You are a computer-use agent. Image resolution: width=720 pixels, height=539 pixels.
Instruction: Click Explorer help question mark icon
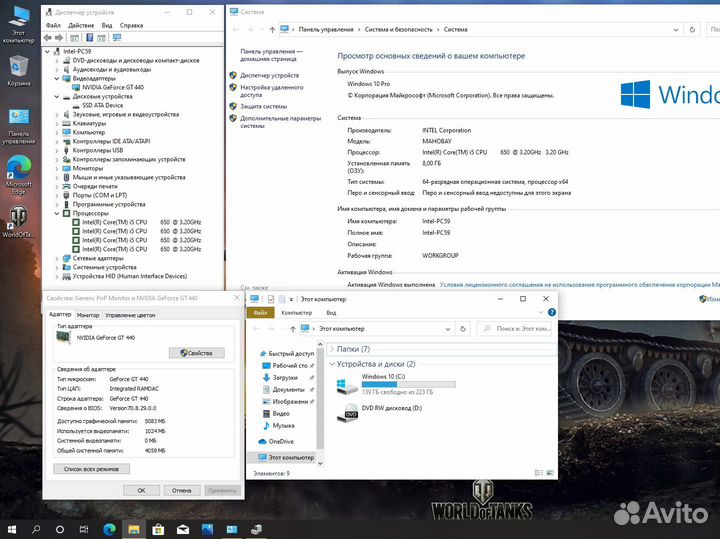[552, 312]
